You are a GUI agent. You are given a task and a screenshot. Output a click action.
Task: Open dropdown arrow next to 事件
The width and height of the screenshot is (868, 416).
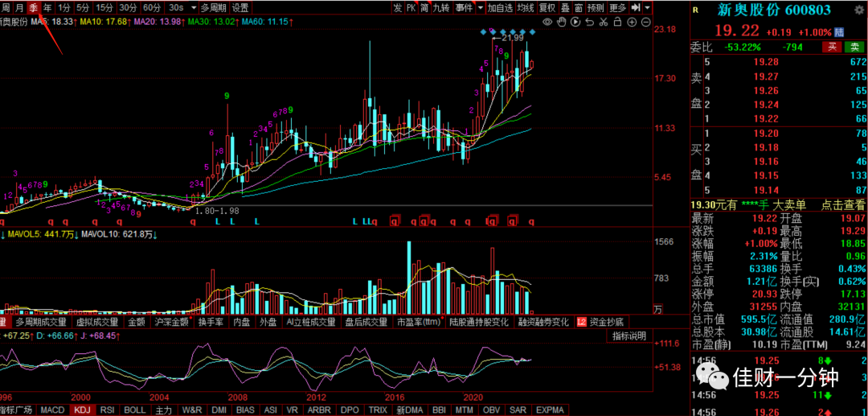480,8
